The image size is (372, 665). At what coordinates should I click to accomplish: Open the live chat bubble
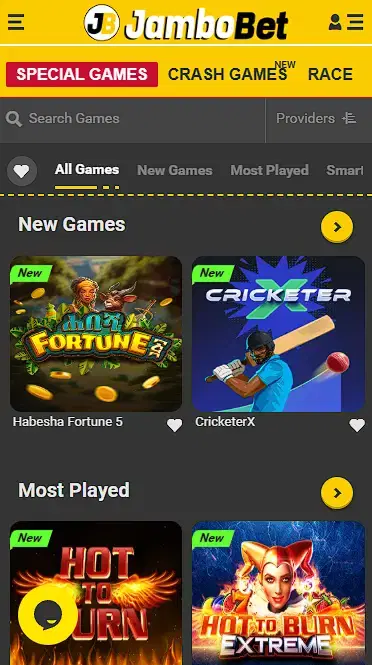pos(48,614)
